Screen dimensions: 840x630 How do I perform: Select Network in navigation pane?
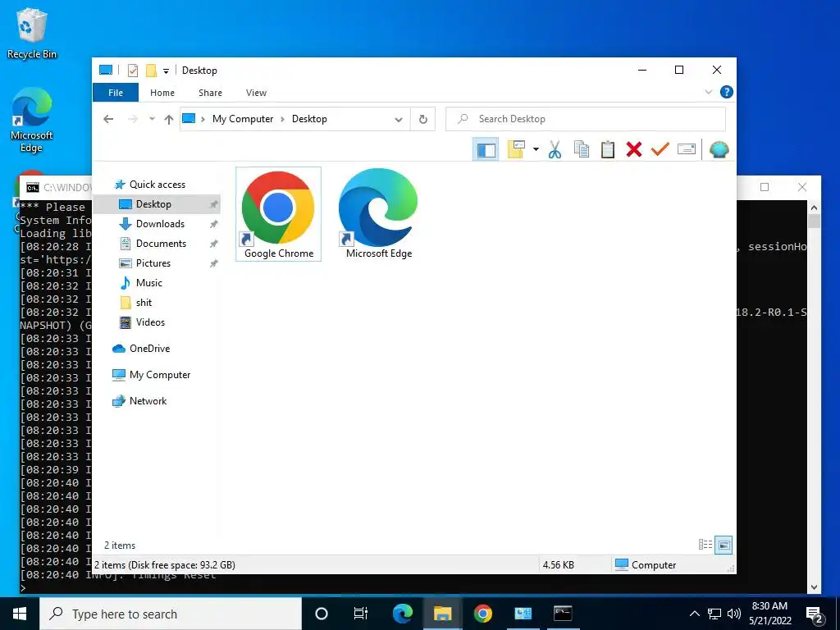(x=139, y=401)
